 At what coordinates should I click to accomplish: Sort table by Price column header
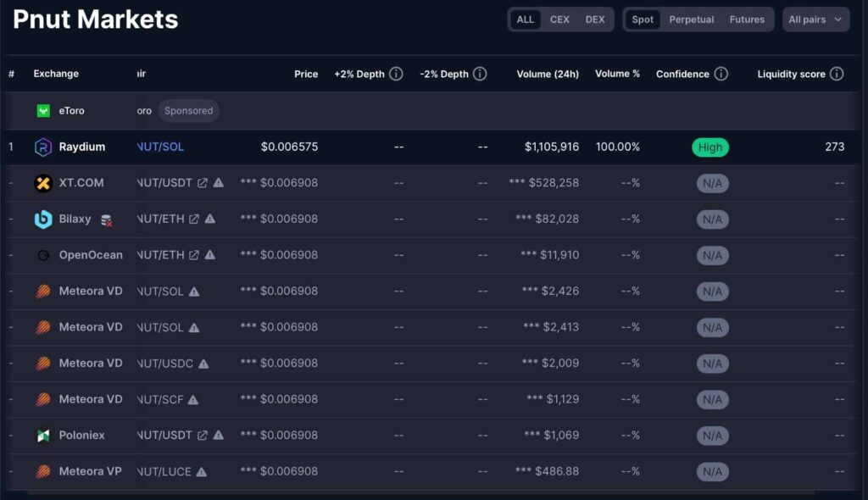tap(306, 75)
